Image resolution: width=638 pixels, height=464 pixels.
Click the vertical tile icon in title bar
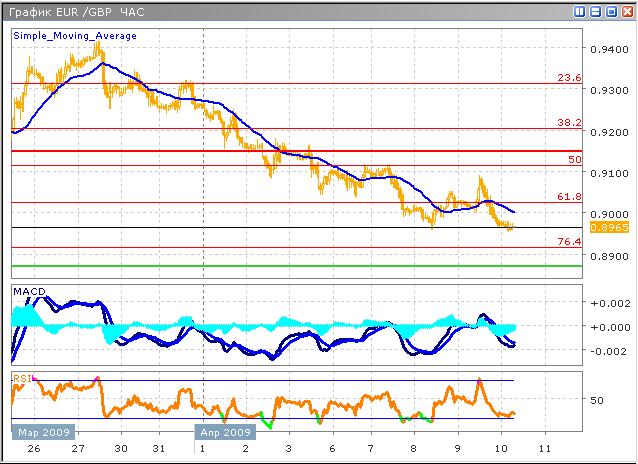pos(581,11)
